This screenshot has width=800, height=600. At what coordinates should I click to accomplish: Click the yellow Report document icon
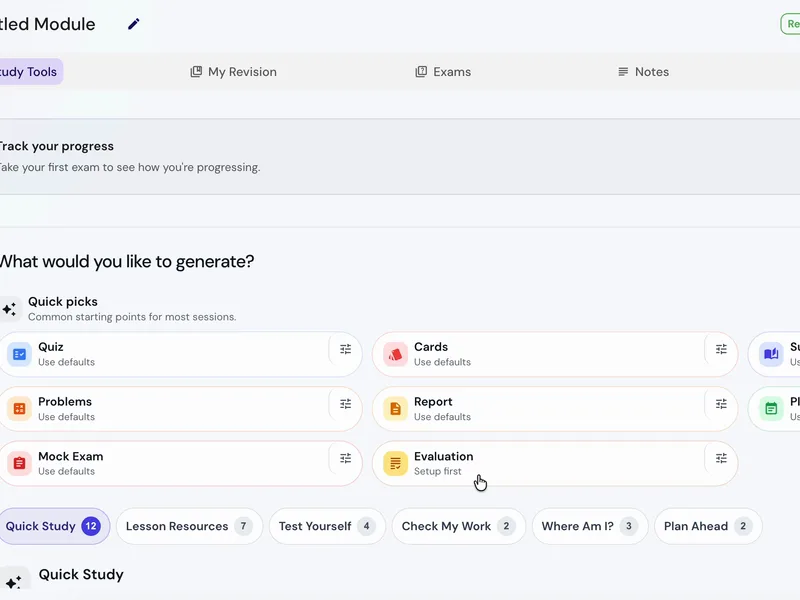(395, 409)
